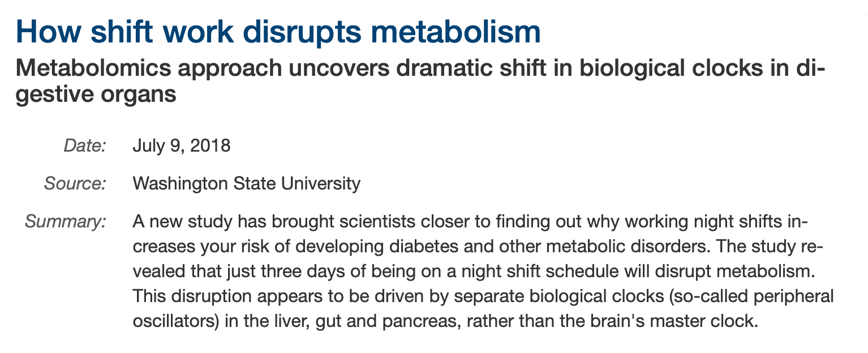The image size is (868, 353).
Task: Click the "Date:" label
Action: 85,146
